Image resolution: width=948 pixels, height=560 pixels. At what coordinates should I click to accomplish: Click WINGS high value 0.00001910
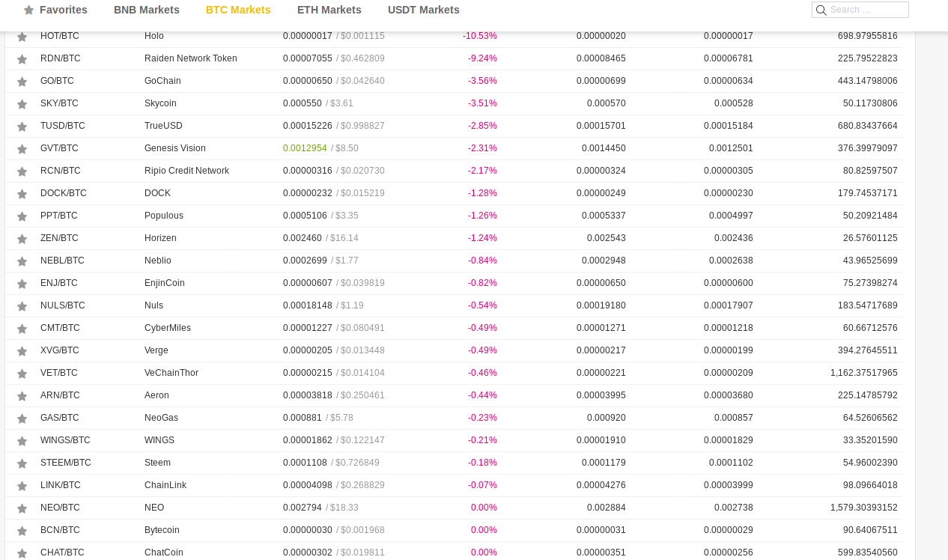click(x=601, y=440)
